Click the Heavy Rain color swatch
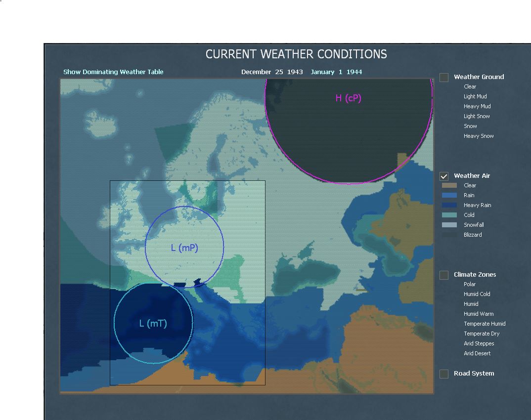 pos(449,205)
